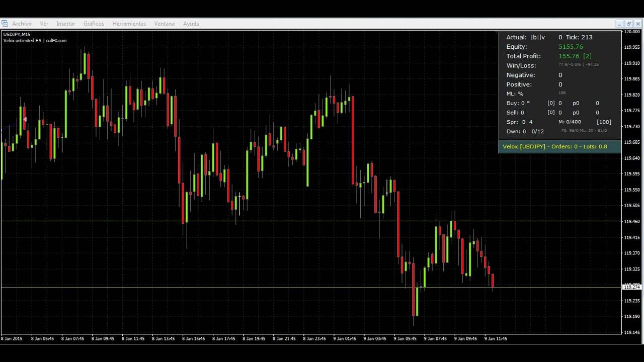This screenshot has height=362, width=644.
Task: Click the 'Velox unLimited EA | oalFX.com' label
Action: tap(35, 41)
